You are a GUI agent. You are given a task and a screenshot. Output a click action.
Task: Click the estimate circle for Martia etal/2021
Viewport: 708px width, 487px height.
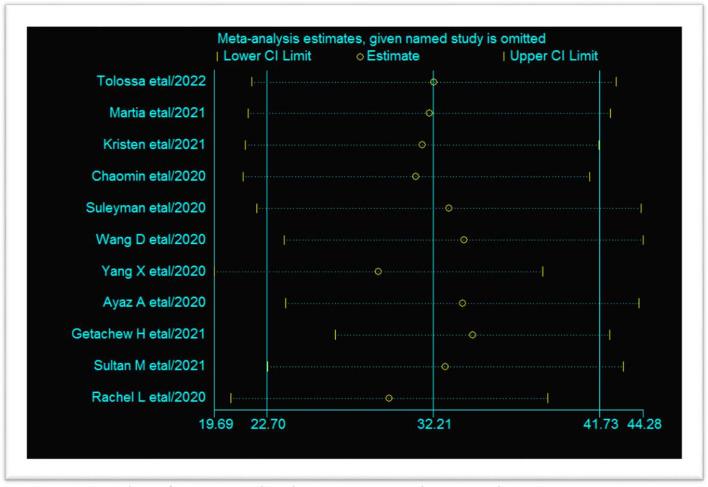tap(429, 113)
